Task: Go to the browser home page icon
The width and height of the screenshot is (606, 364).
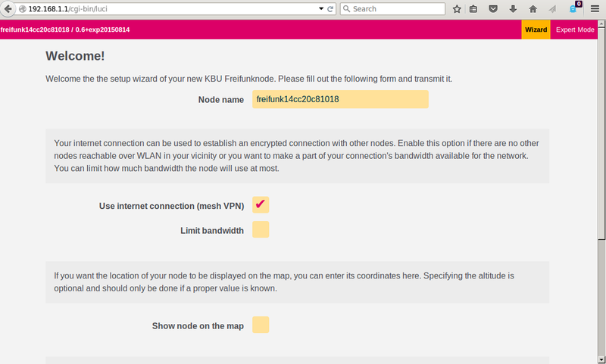Action: (x=533, y=9)
